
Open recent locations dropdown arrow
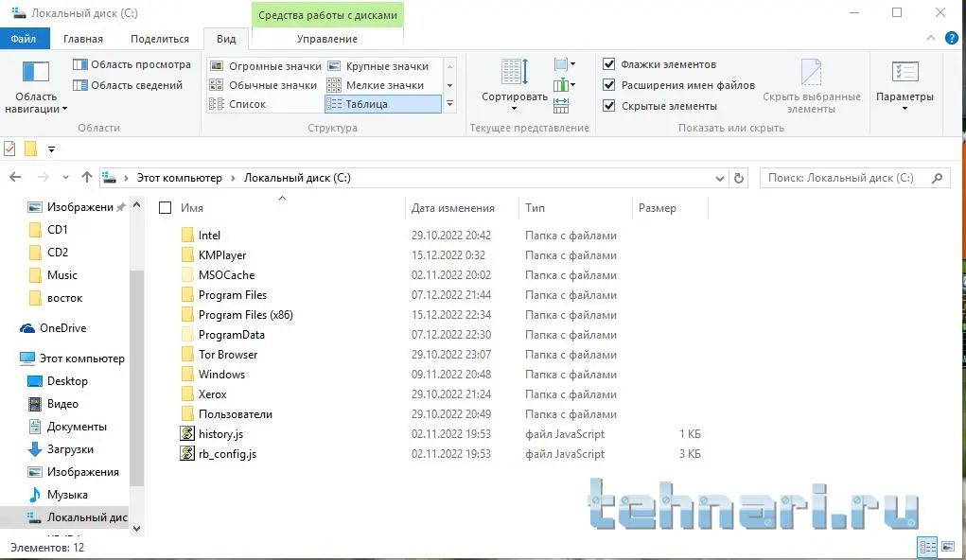pyautogui.click(x=65, y=178)
